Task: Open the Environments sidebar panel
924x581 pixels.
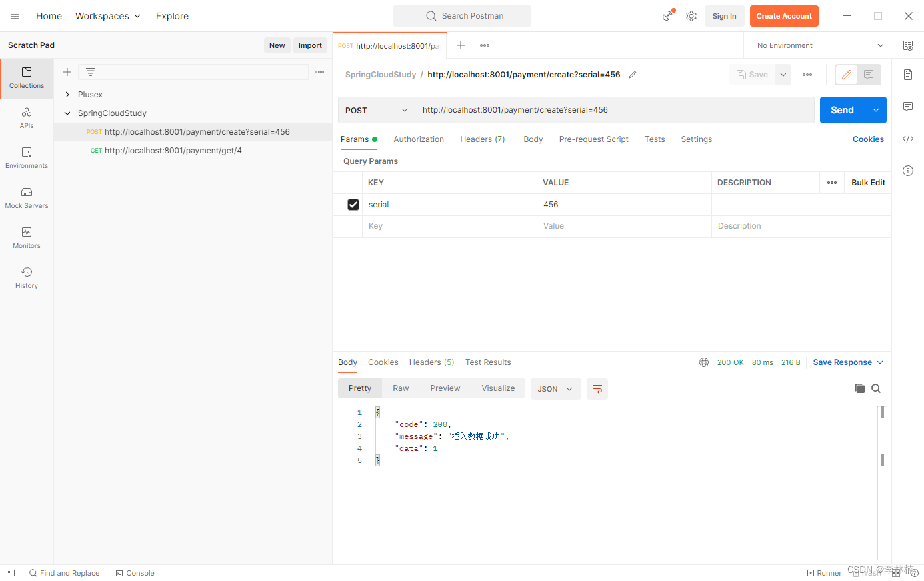Action: point(27,158)
